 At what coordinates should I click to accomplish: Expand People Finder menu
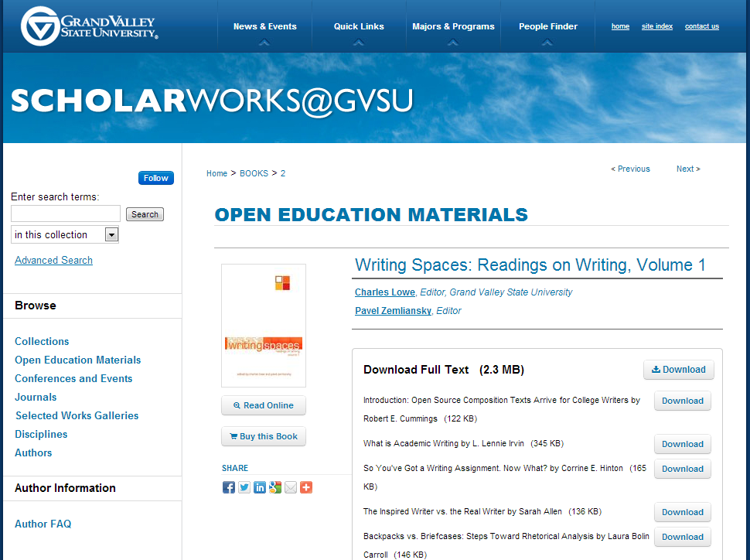tap(548, 27)
